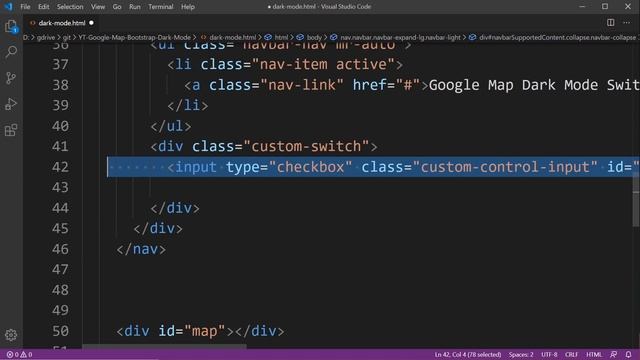The image size is (640, 360).
Task: Click the VS Code logo icon
Action: click(8, 7)
